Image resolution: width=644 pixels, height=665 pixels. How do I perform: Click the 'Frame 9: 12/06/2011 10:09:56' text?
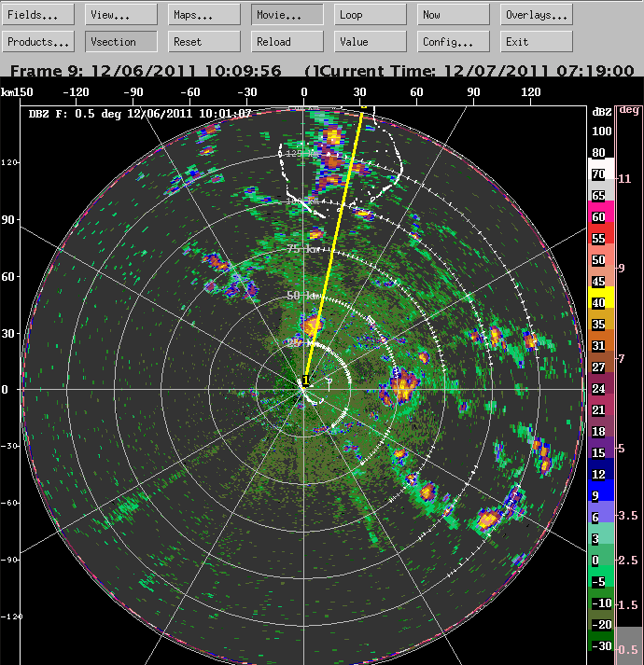[x=146, y=70]
